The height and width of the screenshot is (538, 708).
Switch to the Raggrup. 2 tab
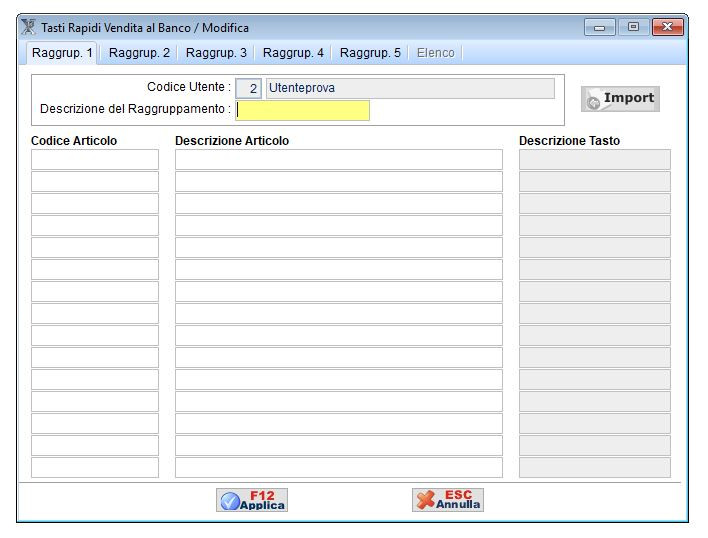(x=139, y=53)
